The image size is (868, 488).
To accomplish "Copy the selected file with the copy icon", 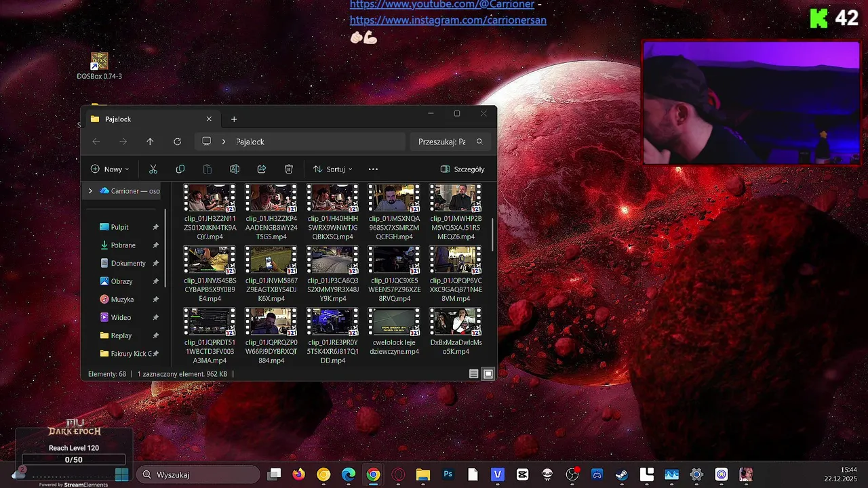I will pyautogui.click(x=180, y=169).
